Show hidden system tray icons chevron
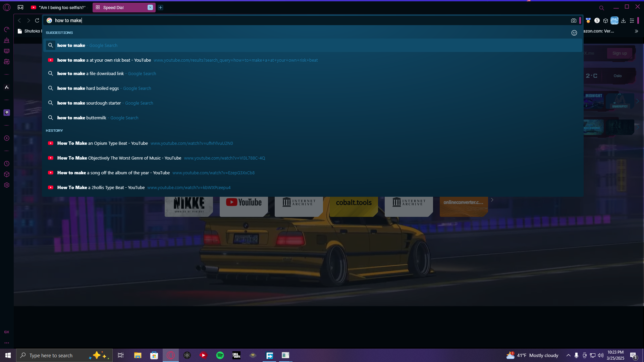 click(568, 355)
